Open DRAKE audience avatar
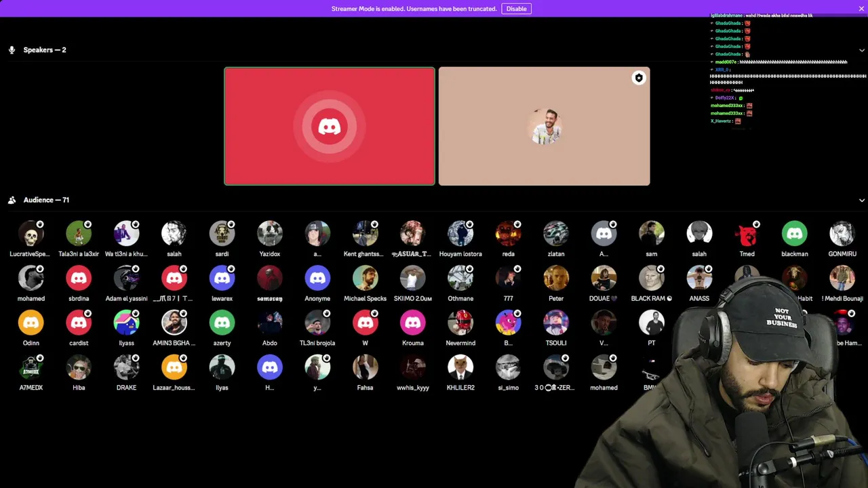Screen dimensions: 868x488 pos(126,368)
